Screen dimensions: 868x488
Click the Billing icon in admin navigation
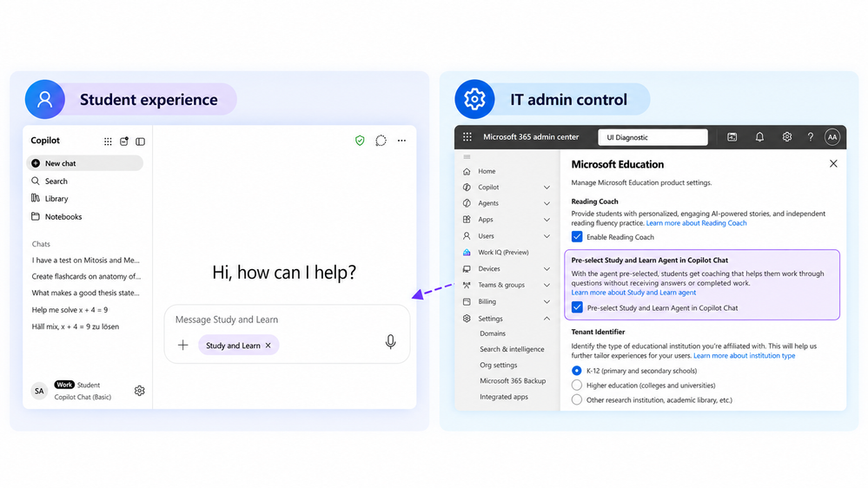(467, 301)
